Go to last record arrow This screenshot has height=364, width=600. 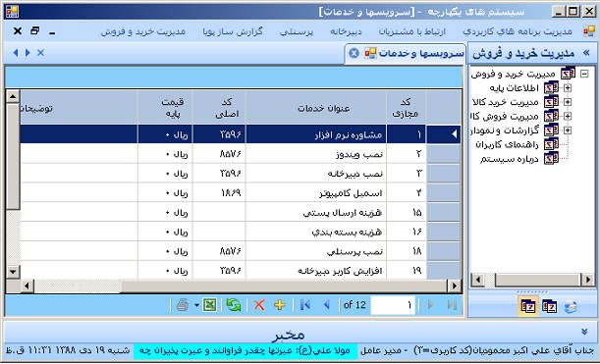tap(452, 305)
